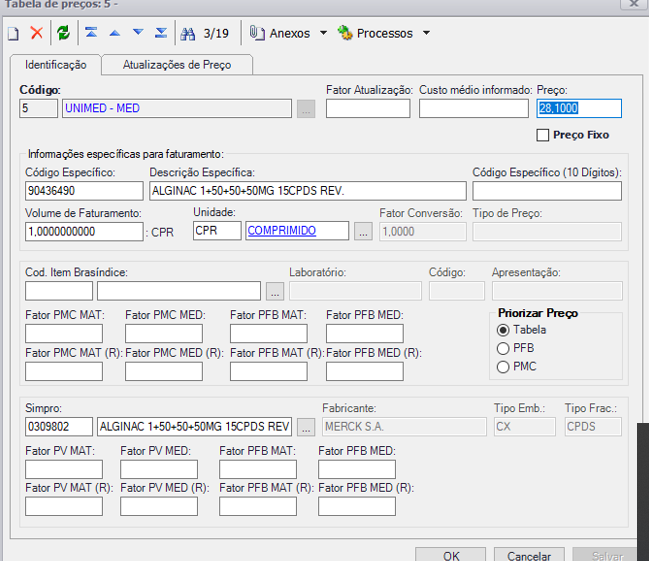Click the Processos gears icon
Viewport: 649px width, 561px height.
pyautogui.click(x=345, y=33)
